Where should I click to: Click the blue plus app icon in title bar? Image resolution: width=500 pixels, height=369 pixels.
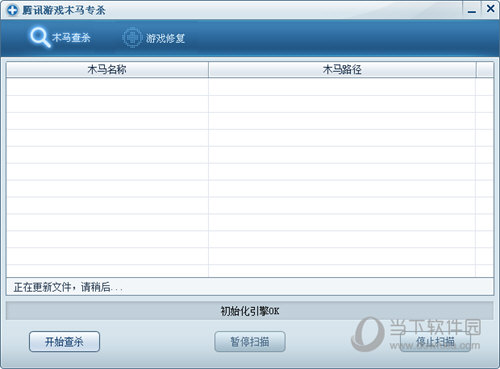12,10
